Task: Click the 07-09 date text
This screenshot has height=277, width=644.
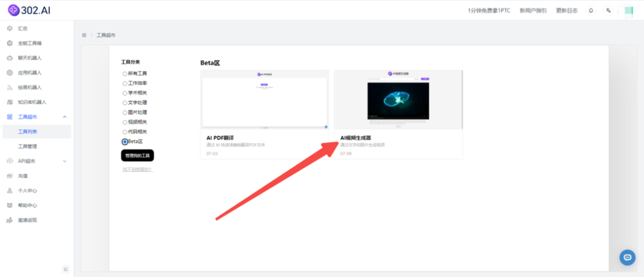Action: pos(346,153)
